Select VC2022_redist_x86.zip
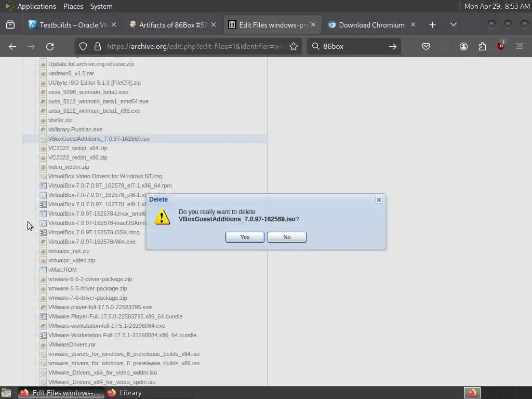This screenshot has height=399, width=532. (78, 157)
